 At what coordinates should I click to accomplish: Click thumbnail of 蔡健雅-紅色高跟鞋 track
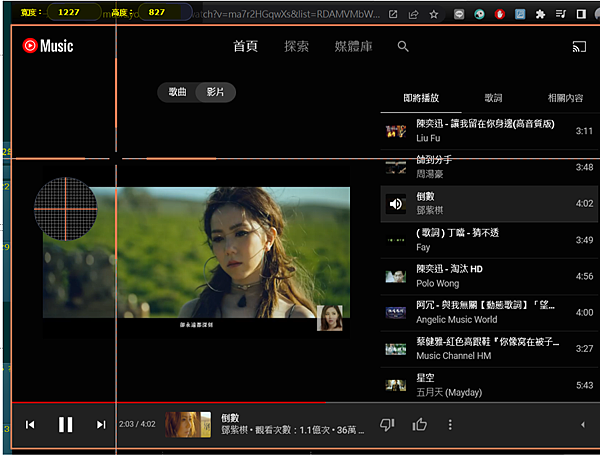(396, 349)
